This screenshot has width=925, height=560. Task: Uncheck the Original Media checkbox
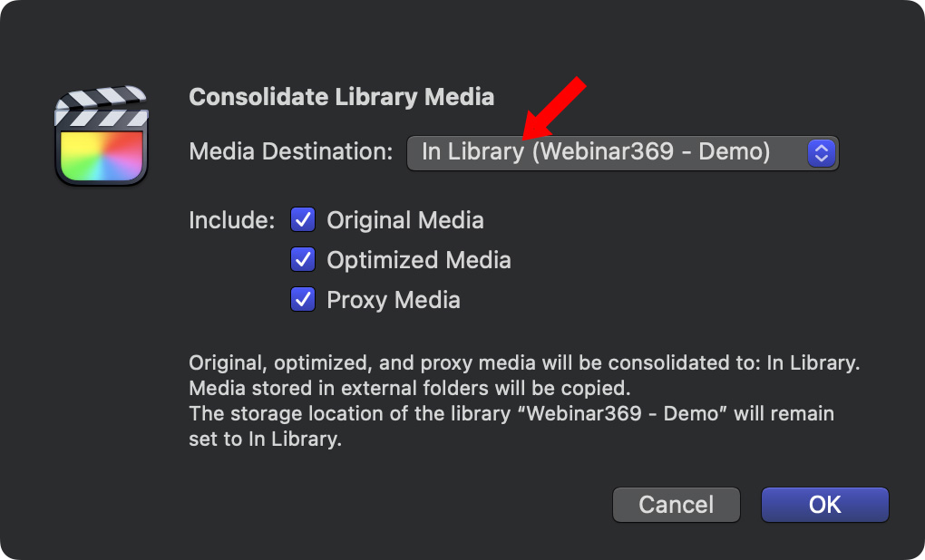(x=303, y=220)
